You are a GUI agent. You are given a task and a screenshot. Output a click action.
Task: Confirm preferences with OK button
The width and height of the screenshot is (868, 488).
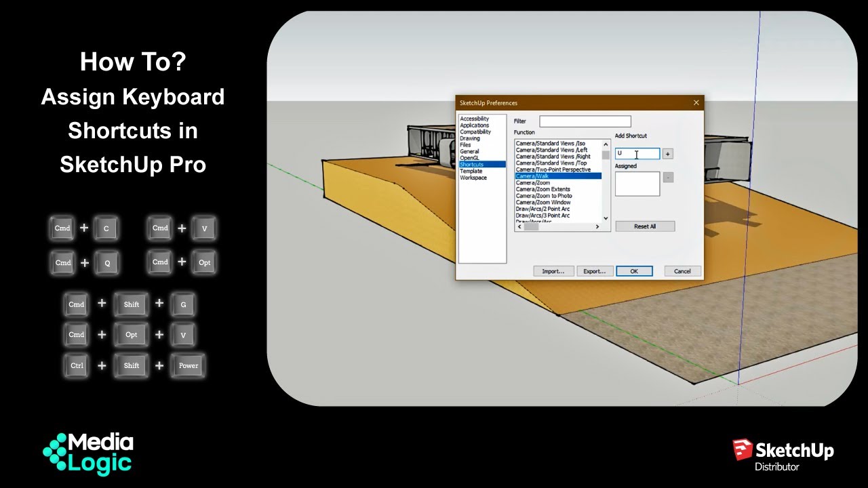[x=634, y=271]
